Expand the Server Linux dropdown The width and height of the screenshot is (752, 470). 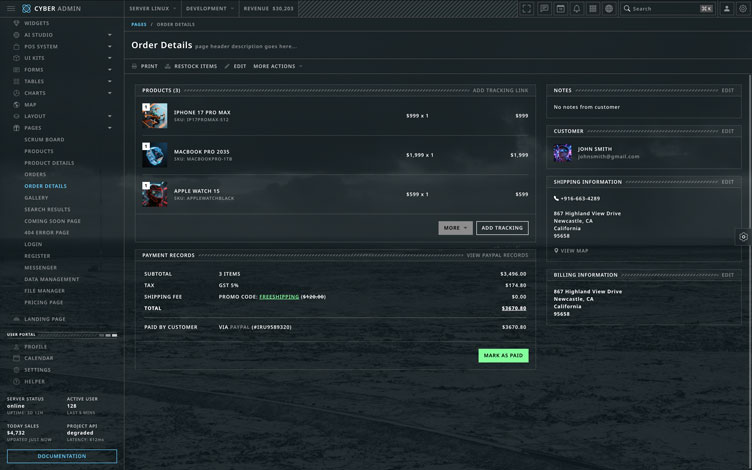pos(152,8)
